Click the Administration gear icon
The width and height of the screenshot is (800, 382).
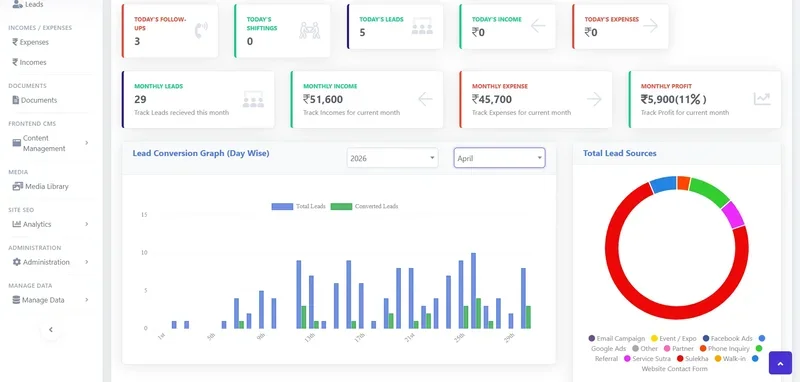pyautogui.click(x=17, y=262)
